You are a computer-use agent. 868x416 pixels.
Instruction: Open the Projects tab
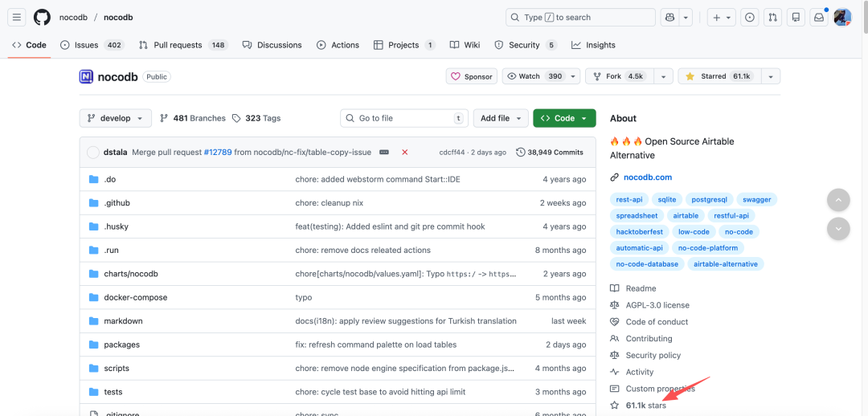click(404, 45)
